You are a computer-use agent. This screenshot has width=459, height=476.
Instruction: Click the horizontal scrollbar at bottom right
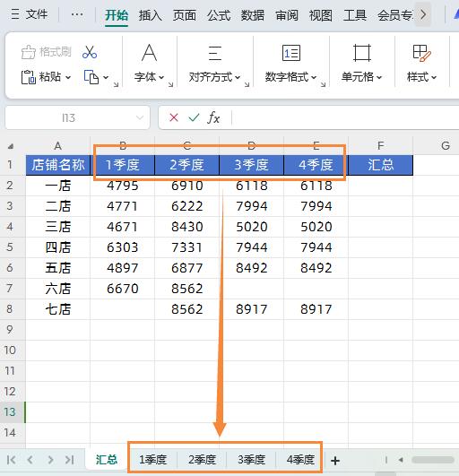pyautogui.click(x=432, y=460)
